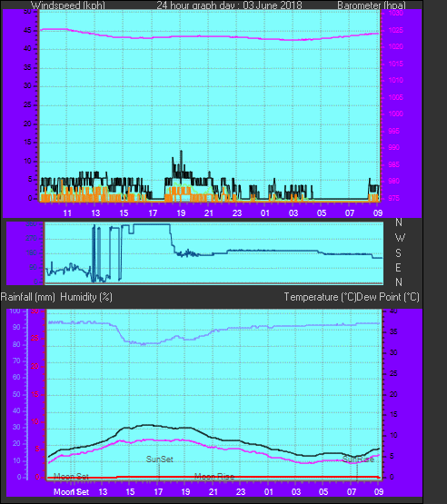Image resolution: width=447 pixels, height=504 pixels.
Task: Click the '24 hour graph day : 03 June 2018' title
Action: click(229, 5)
